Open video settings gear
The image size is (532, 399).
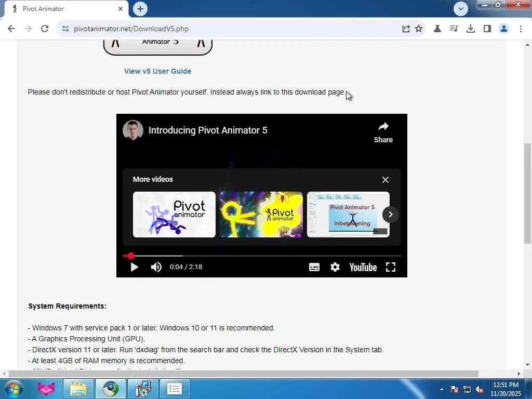(x=335, y=268)
